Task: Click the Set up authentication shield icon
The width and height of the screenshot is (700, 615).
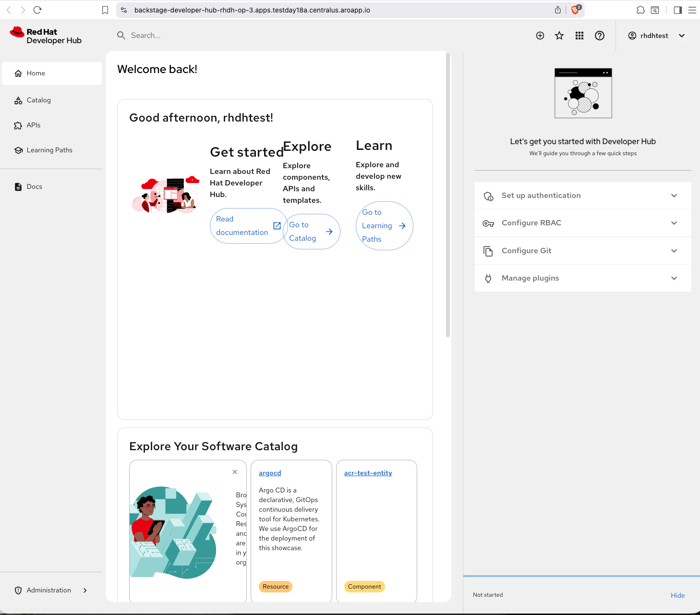Action: pos(488,196)
